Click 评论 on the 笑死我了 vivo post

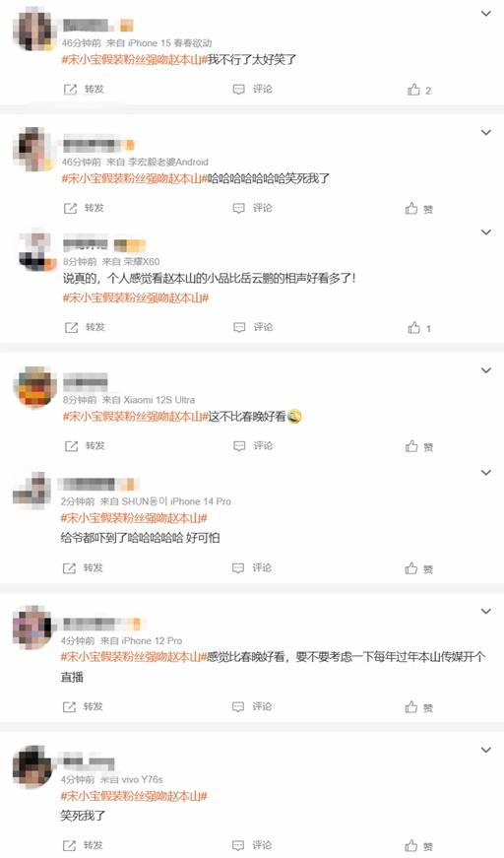pos(252,845)
